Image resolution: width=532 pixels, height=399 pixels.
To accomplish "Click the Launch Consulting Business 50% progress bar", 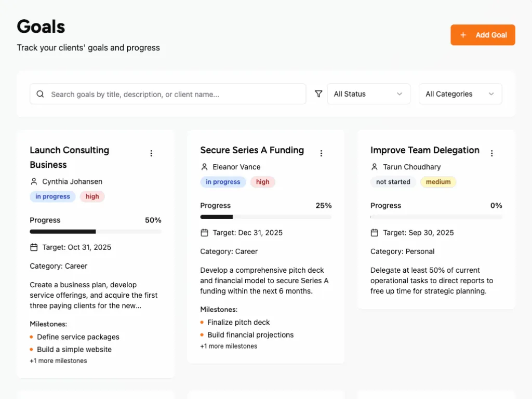I will [96, 231].
